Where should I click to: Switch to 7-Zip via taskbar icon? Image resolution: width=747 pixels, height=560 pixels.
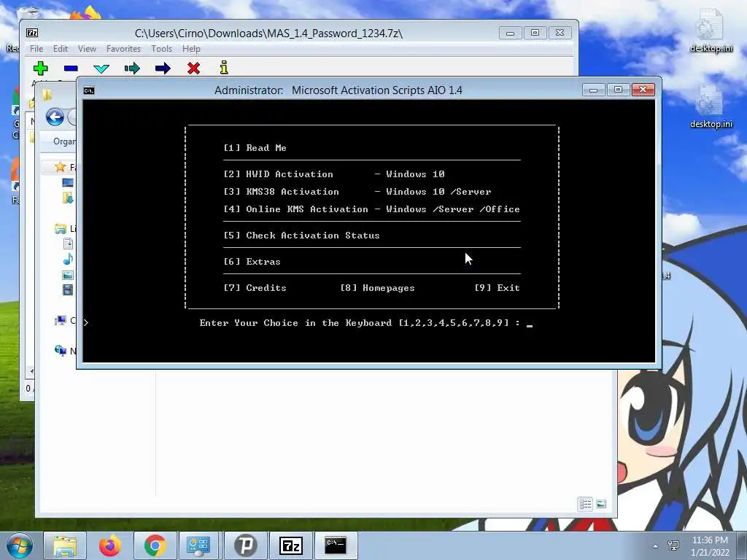[291, 545]
